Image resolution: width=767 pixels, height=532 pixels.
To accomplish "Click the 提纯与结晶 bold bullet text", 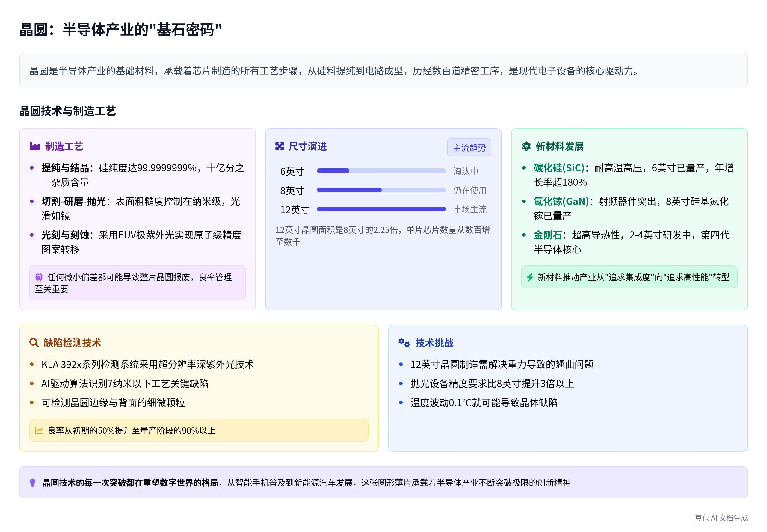I will coord(65,168).
